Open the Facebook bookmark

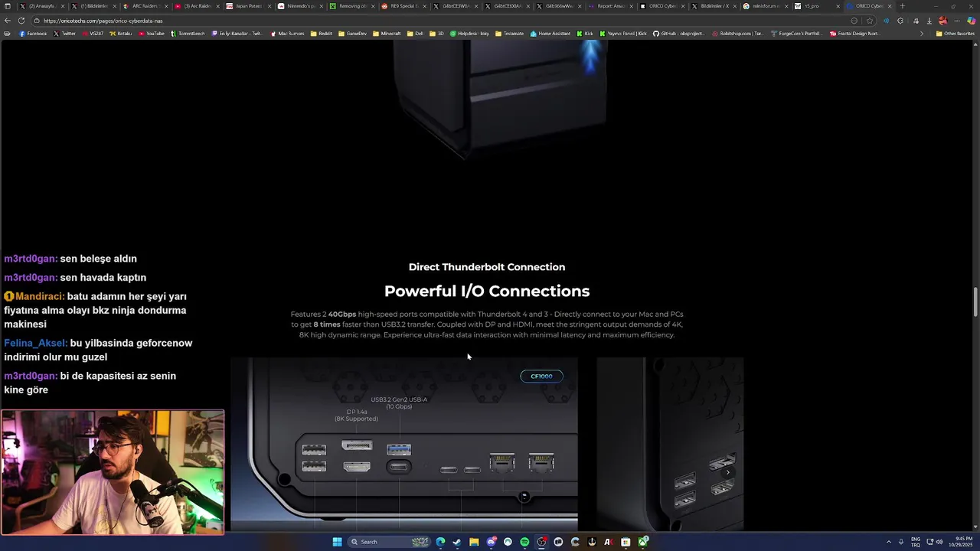[33, 34]
